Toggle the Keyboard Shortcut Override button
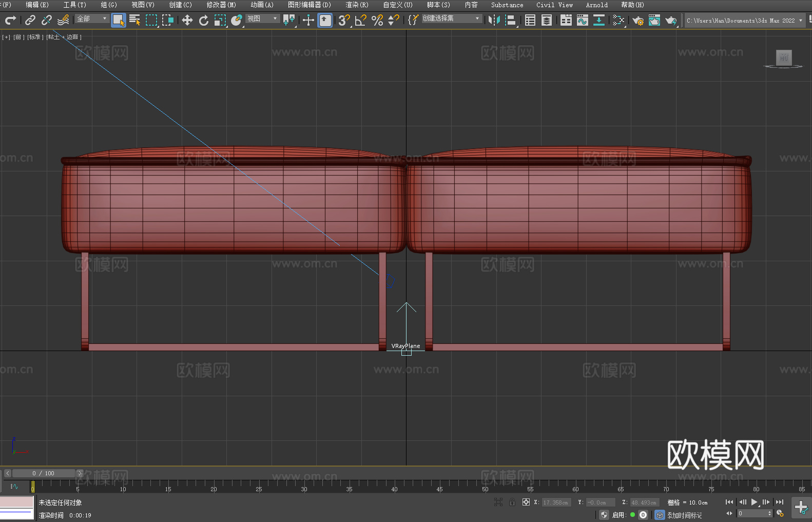Image resolution: width=812 pixels, height=522 pixels. (325, 20)
